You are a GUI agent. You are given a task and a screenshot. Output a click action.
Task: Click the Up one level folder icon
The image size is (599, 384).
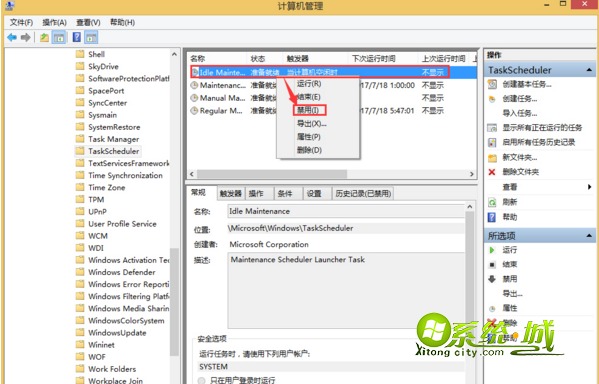click(x=44, y=37)
